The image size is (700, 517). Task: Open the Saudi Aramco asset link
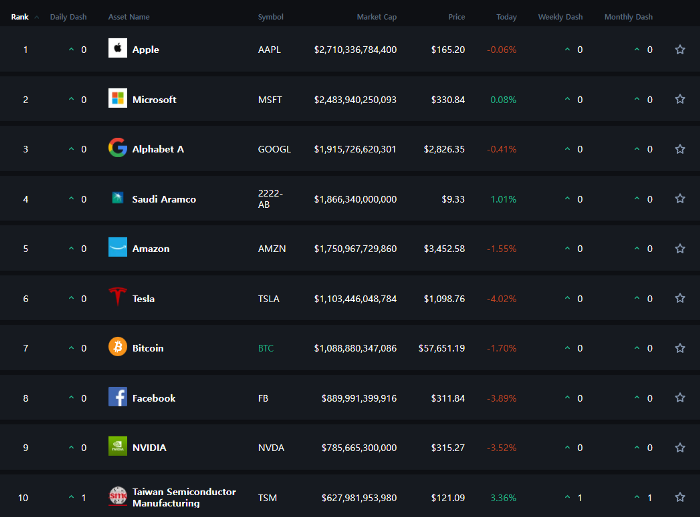(x=164, y=199)
